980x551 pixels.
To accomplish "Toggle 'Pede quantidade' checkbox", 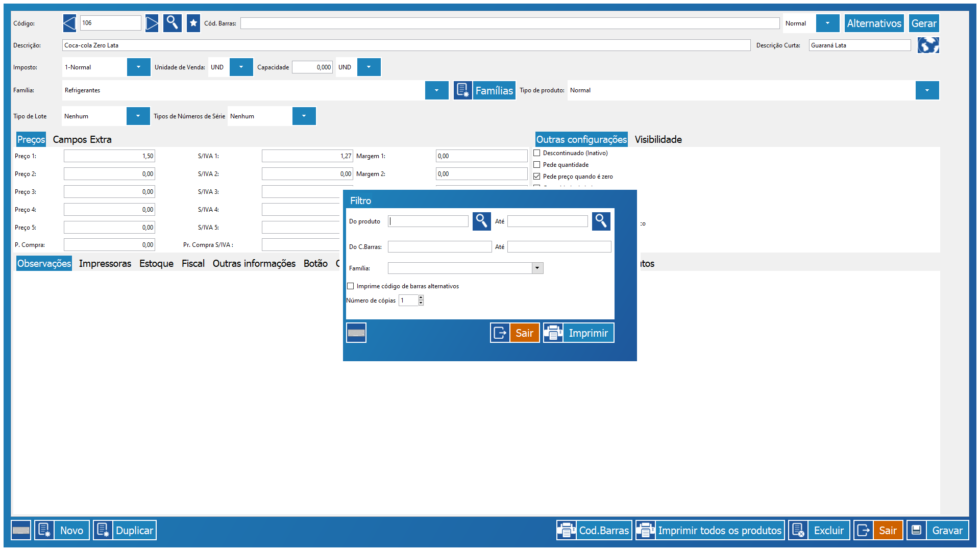I will tap(537, 165).
